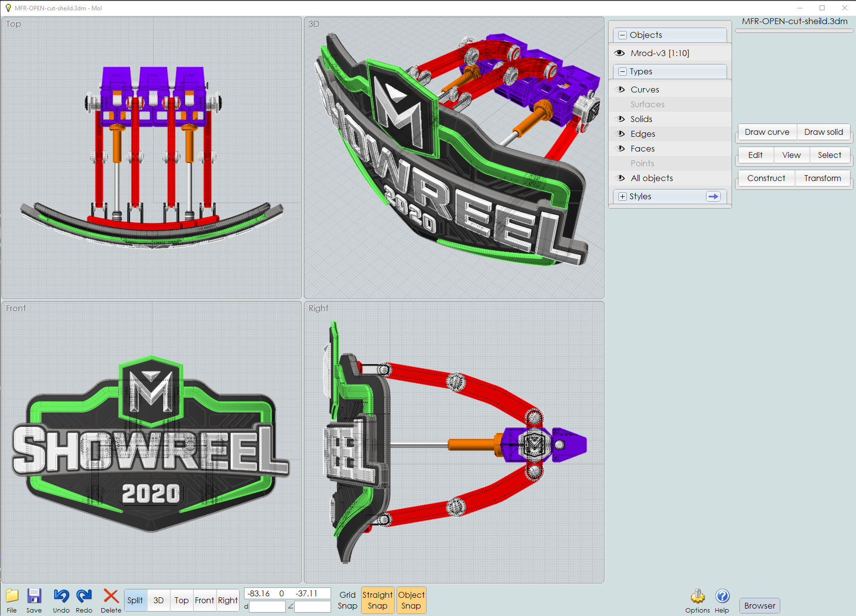
Task: Disable Straight Snap
Action: pos(377,600)
